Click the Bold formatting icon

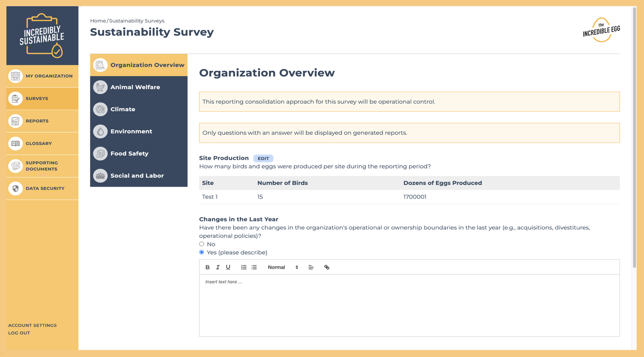pos(207,267)
